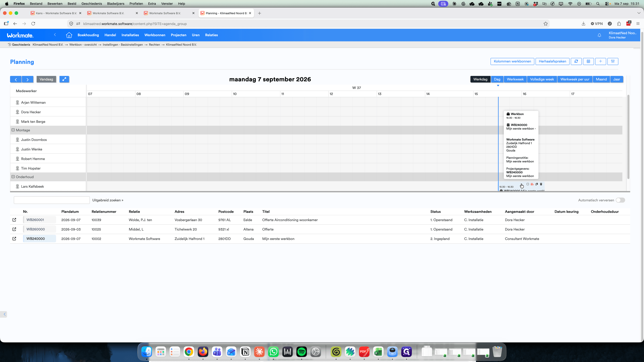Refresh the planning with the sync icon
This screenshot has height=362, width=644.
[576, 61]
